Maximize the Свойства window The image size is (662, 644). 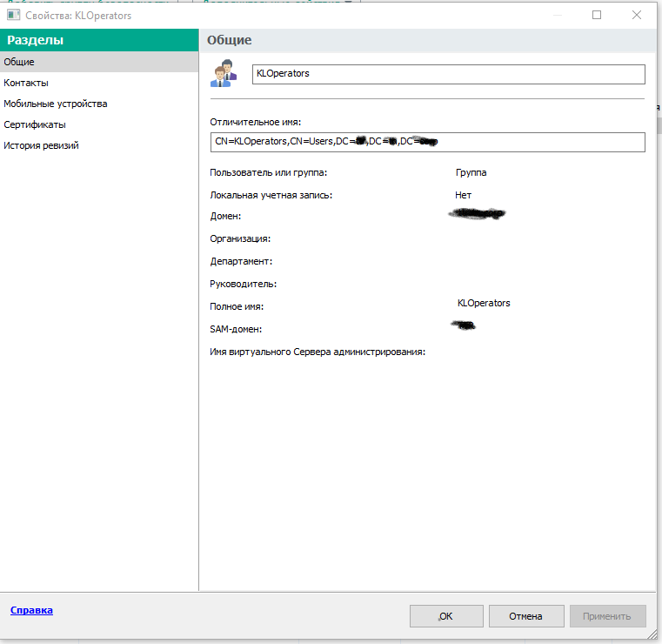597,15
